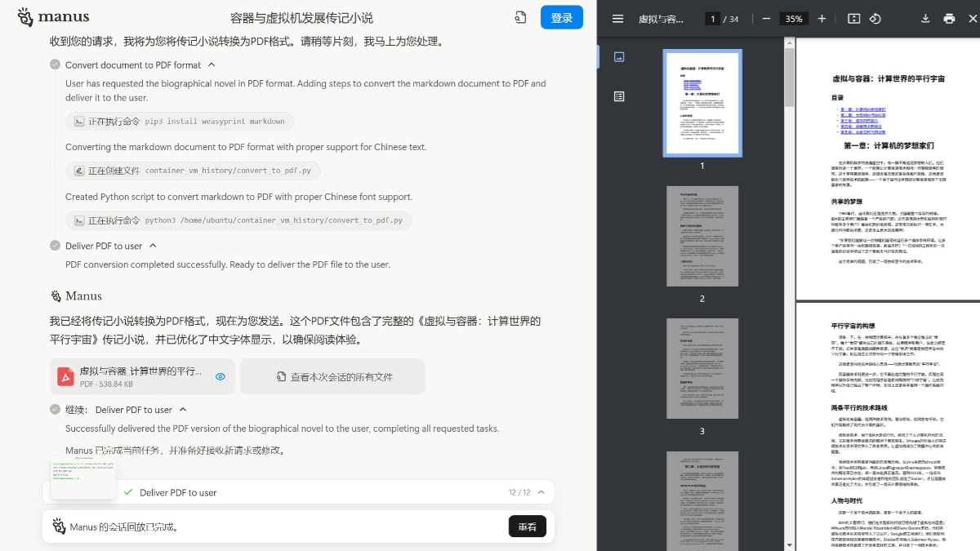980x551 pixels.
Task: Click the 登录 button
Action: pyautogui.click(x=561, y=16)
